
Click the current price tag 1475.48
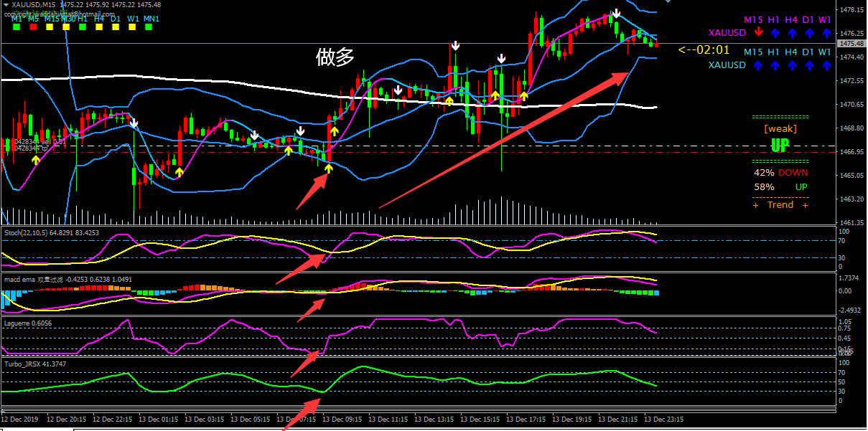(x=850, y=44)
